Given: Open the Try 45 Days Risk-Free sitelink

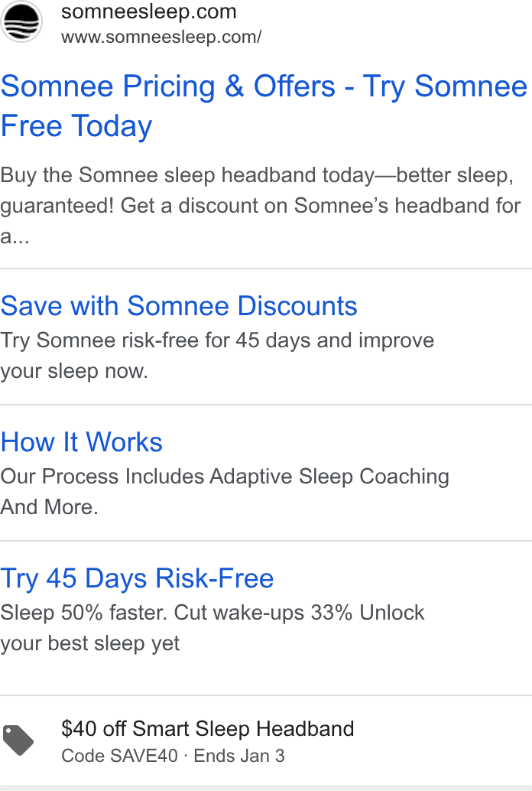Looking at the screenshot, I should click(x=137, y=578).
